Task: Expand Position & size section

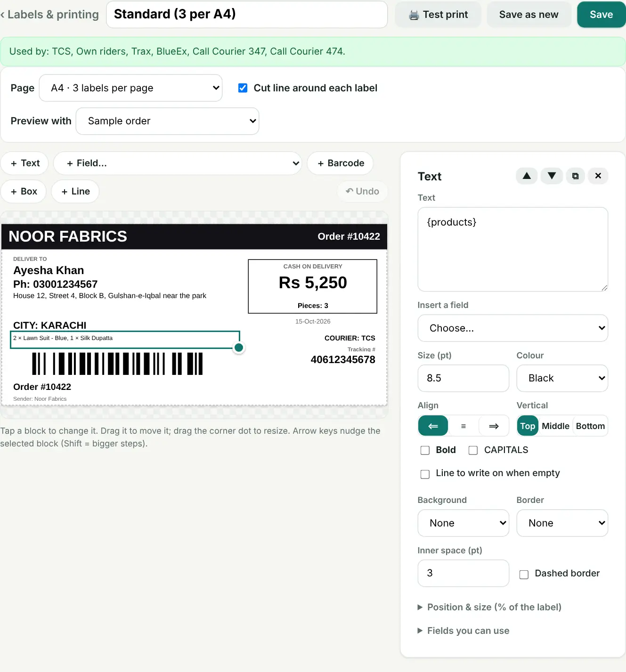Action: (489, 607)
